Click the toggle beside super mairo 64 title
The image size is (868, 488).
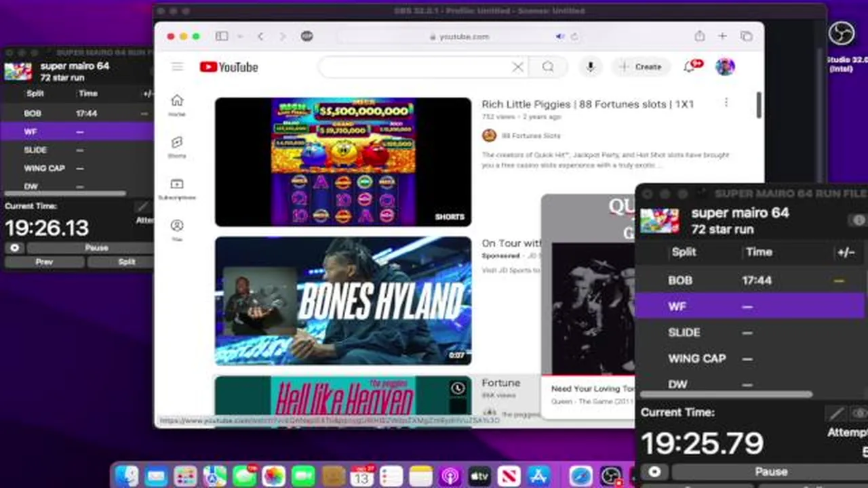(x=859, y=220)
